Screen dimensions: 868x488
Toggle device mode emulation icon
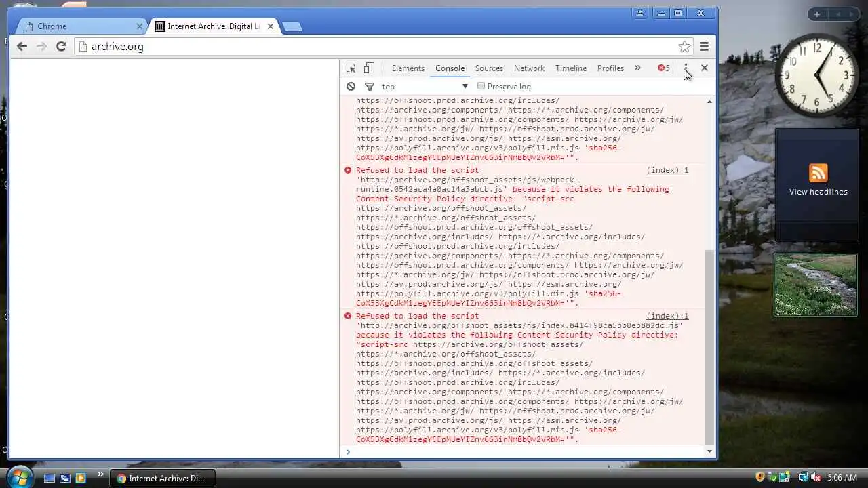(x=369, y=68)
